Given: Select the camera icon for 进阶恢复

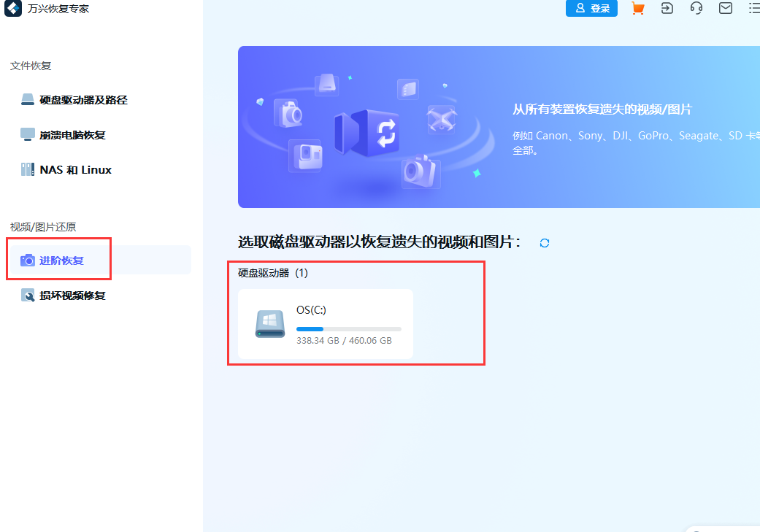Looking at the screenshot, I should click(x=27, y=260).
